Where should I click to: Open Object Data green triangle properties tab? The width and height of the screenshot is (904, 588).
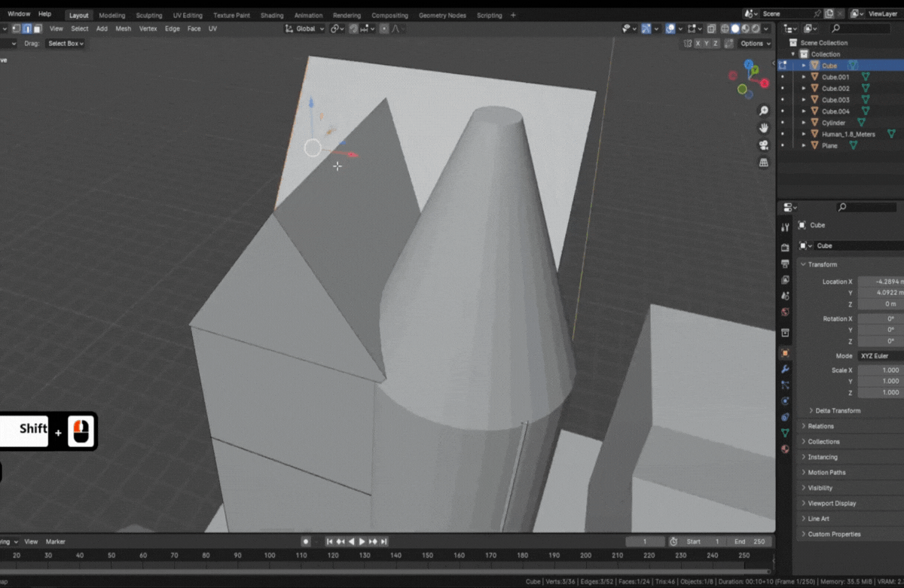pos(785,433)
